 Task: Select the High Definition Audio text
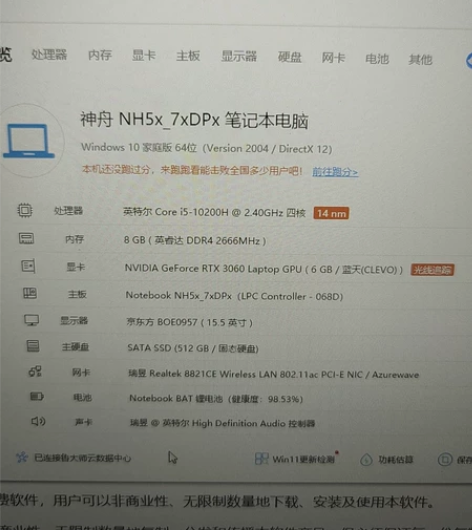[x=222, y=423]
